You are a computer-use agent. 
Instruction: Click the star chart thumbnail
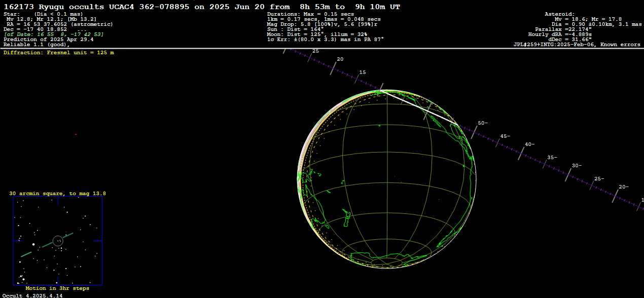point(57,241)
